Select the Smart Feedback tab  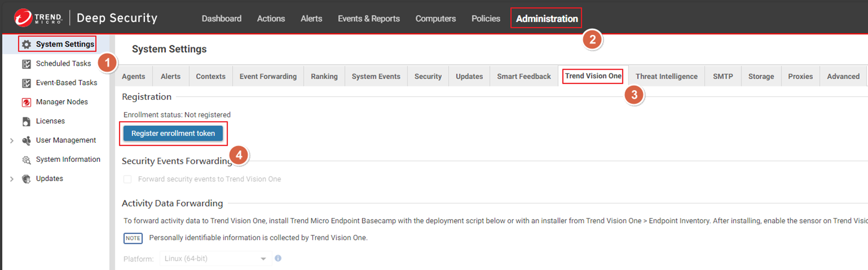click(x=523, y=76)
